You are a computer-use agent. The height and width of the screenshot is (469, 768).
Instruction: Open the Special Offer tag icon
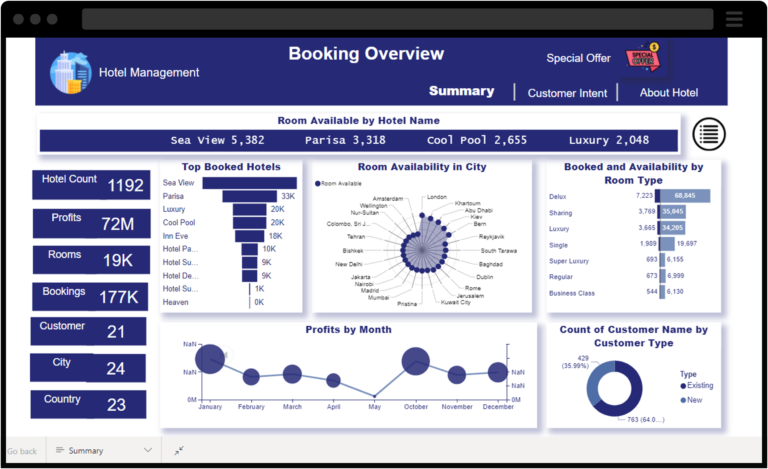pos(643,58)
